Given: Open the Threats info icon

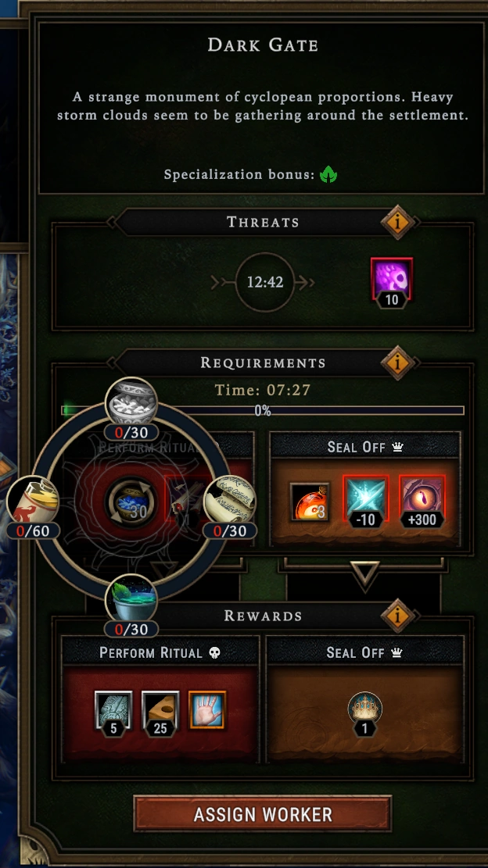Looking at the screenshot, I should (x=398, y=222).
